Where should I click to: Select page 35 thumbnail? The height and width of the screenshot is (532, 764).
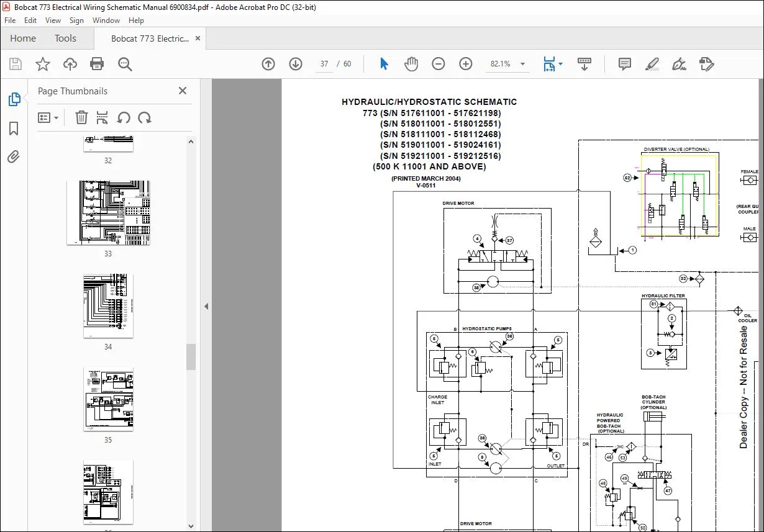[x=108, y=399]
